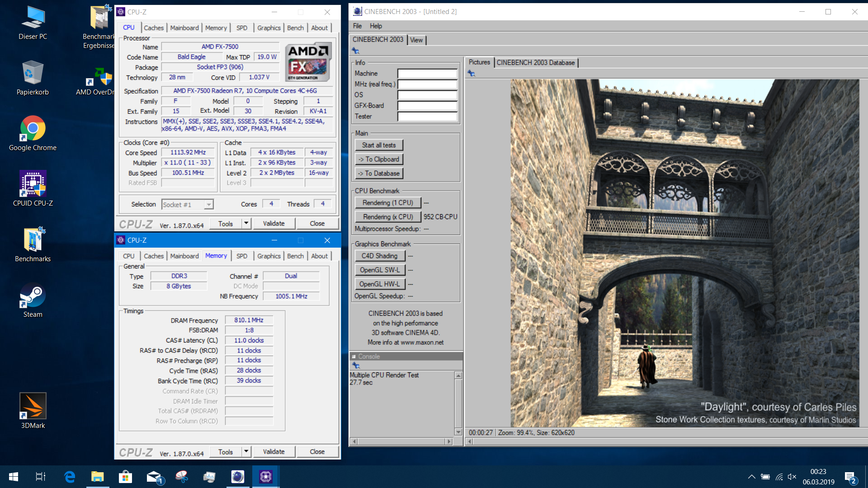868x488 pixels.
Task: Open Mainboard tab in upper CPU-Z
Action: click(x=184, y=28)
